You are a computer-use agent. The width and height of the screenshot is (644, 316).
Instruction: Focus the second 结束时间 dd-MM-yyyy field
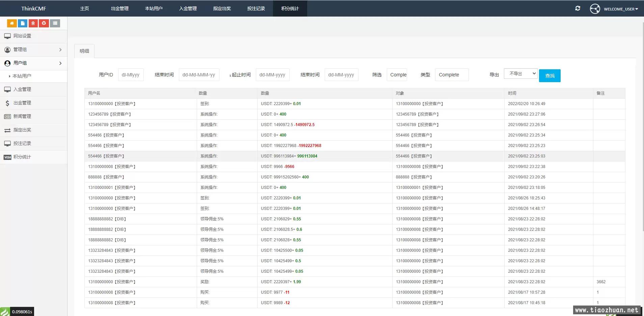pos(342,75)
